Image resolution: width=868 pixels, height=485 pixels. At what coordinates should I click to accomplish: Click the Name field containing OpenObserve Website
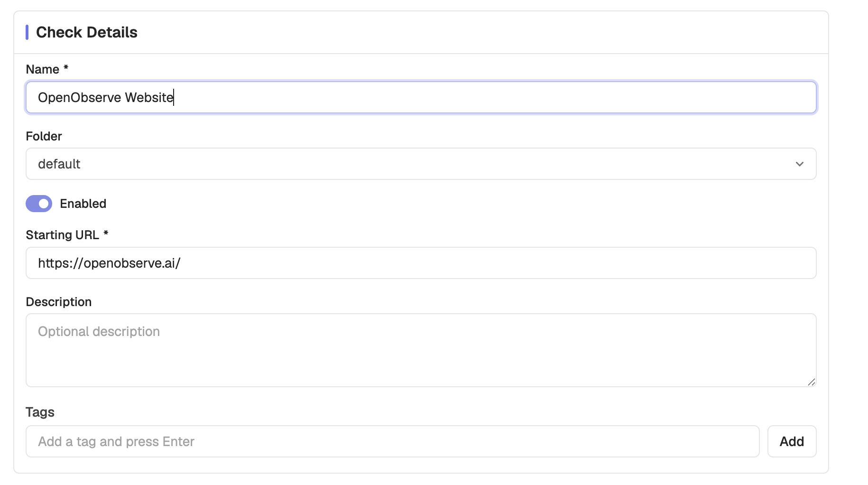click(421, 97)
